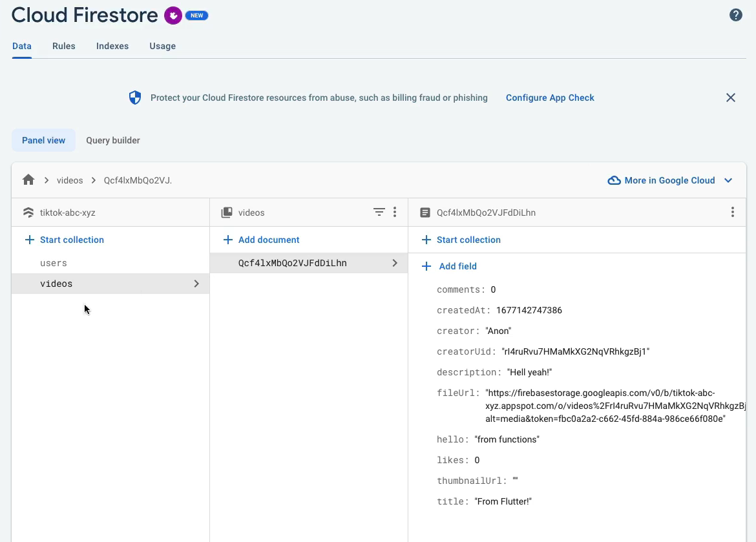Screen dimensions: 756x542
Task: Select Panel view mode
Action: [43, 140]
